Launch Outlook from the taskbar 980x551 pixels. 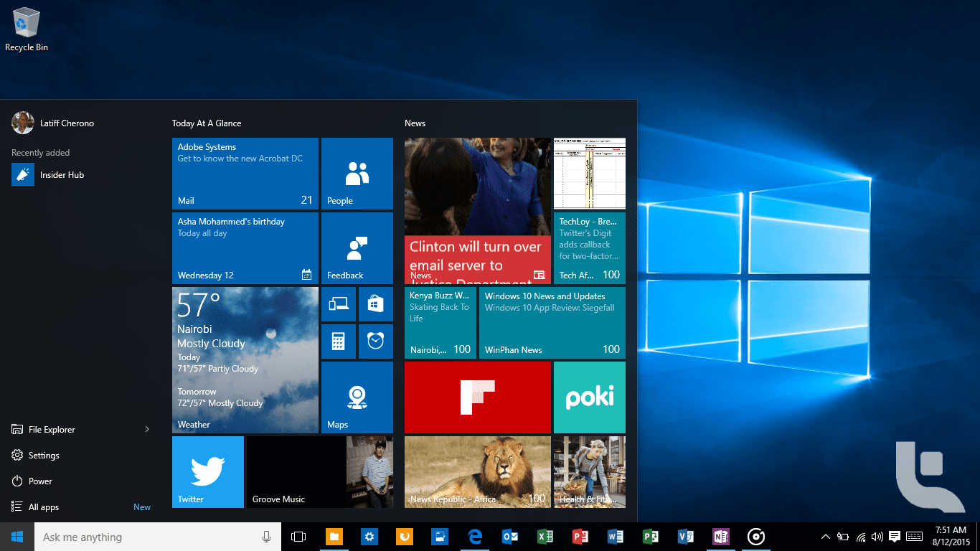[x=510, y=537]
